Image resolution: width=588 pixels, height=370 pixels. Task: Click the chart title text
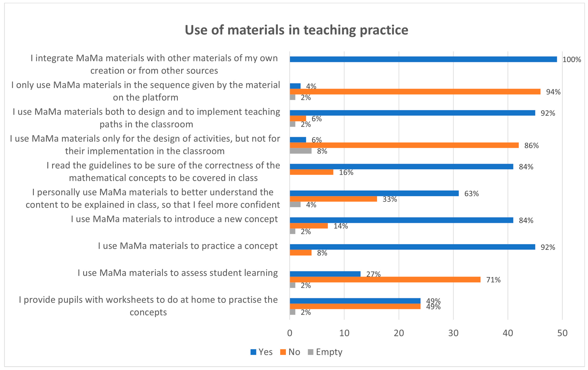point(296,30)
